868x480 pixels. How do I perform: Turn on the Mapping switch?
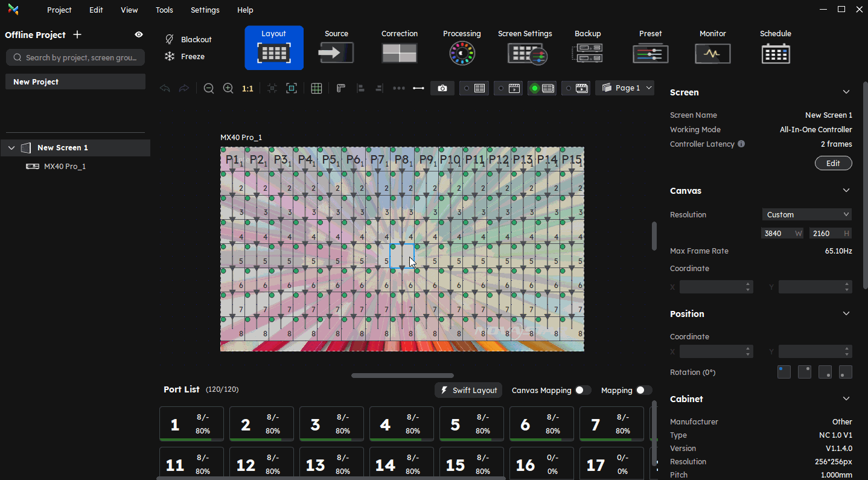643,390
